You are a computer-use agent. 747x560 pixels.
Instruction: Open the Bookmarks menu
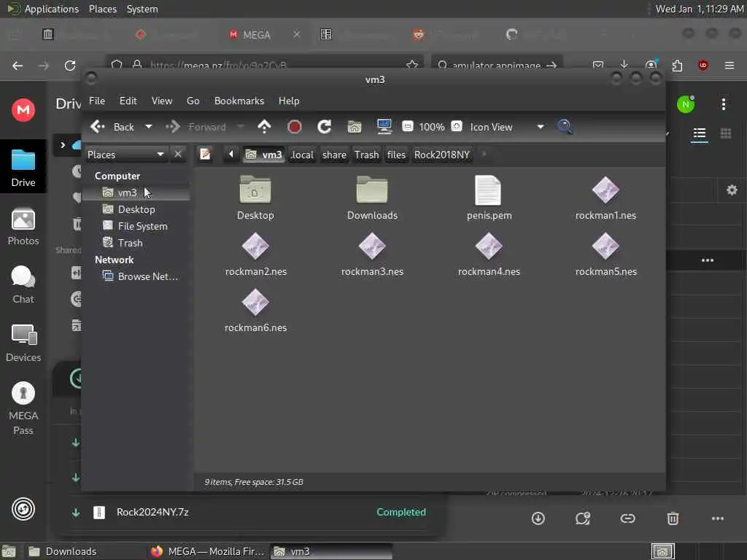pos(239,101)
